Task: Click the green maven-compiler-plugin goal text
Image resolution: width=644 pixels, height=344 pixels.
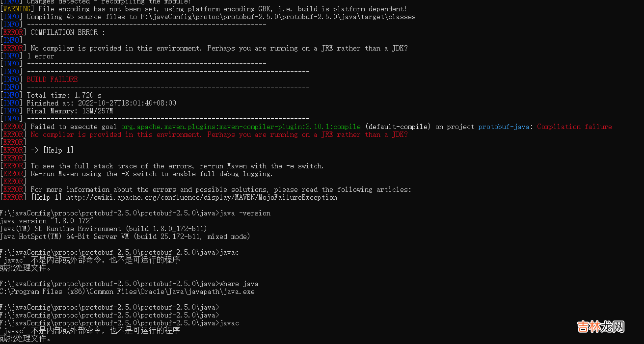Action: (x=241, y=127)
